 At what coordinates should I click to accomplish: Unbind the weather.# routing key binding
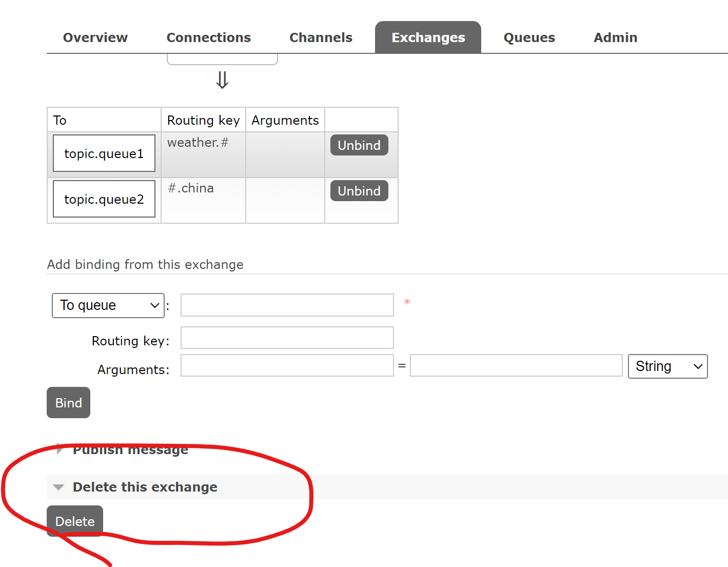(359, 145)
